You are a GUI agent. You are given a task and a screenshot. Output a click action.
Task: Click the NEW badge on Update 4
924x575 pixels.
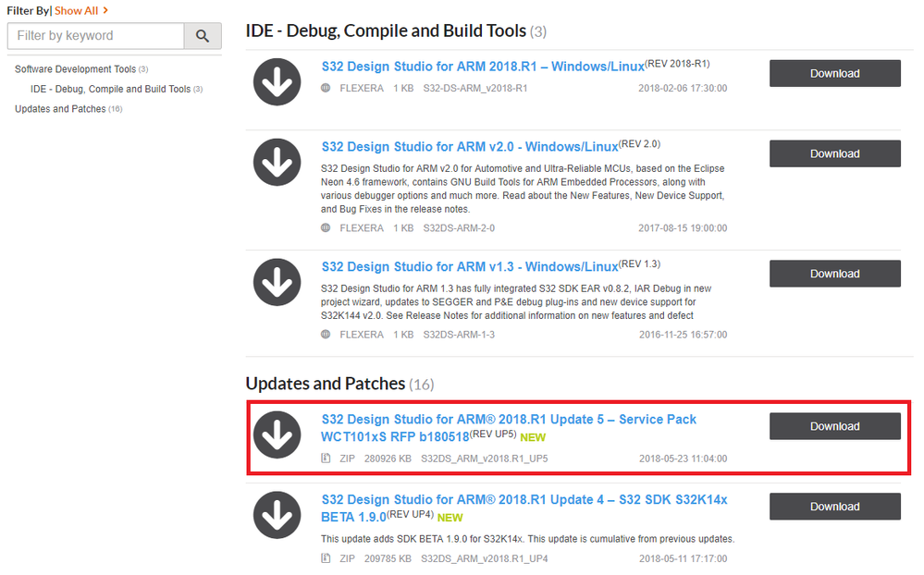click(x=450, y=518)
